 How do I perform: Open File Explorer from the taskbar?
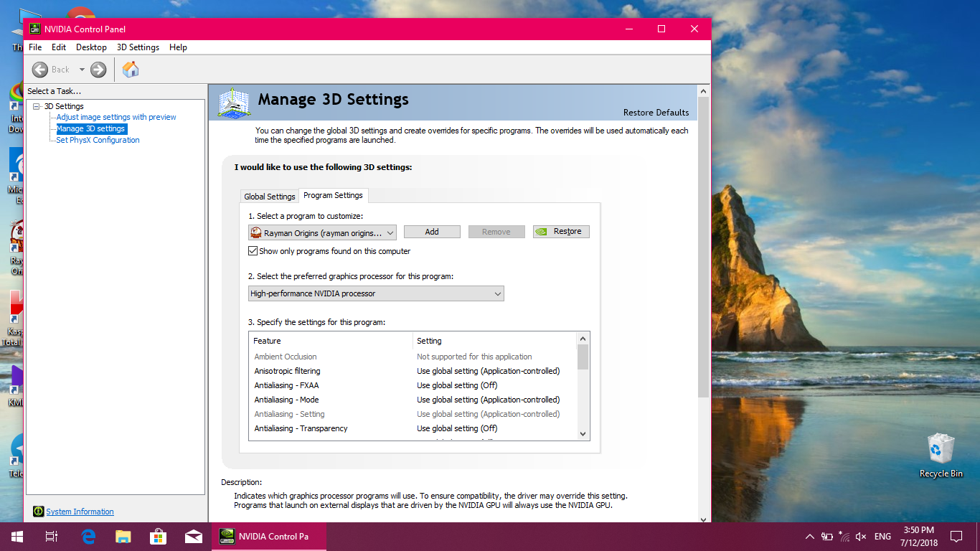pyautogui.click(x=123, y=536)
